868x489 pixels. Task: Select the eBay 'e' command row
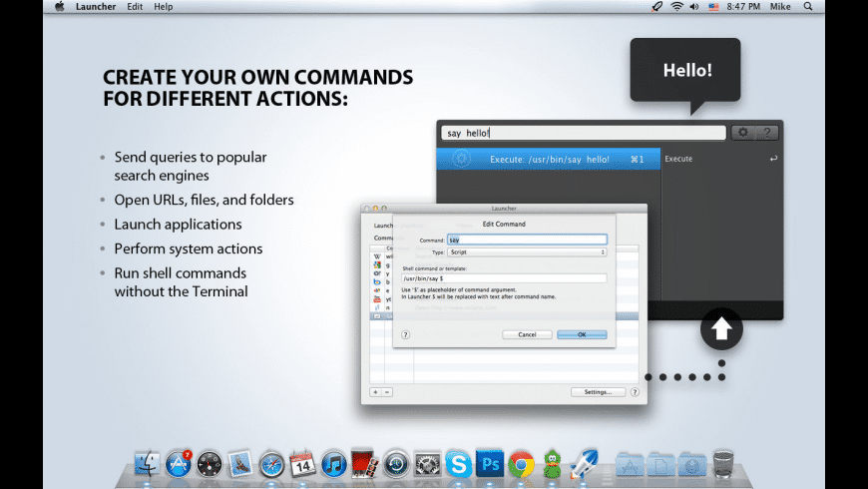coord(382,290)
